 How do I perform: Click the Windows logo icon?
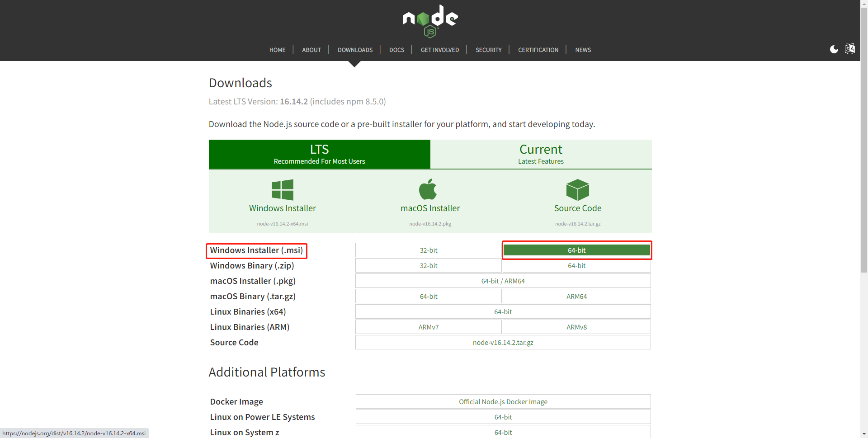click(x=283, y=190)
